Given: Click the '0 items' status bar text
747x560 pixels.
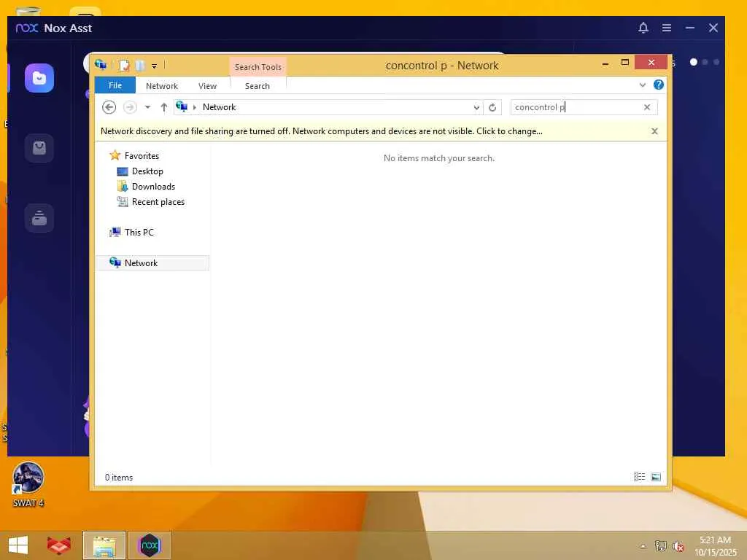Looking at the screenshot, I should (119, 477).
